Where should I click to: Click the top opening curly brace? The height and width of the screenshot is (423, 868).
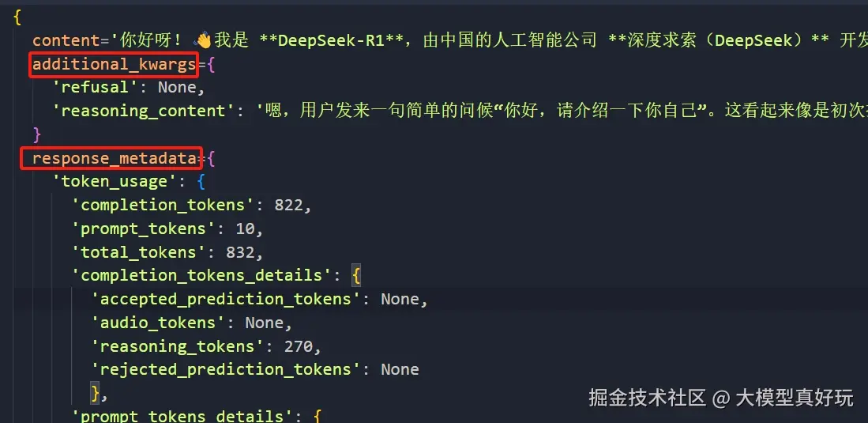click(17, 17)
